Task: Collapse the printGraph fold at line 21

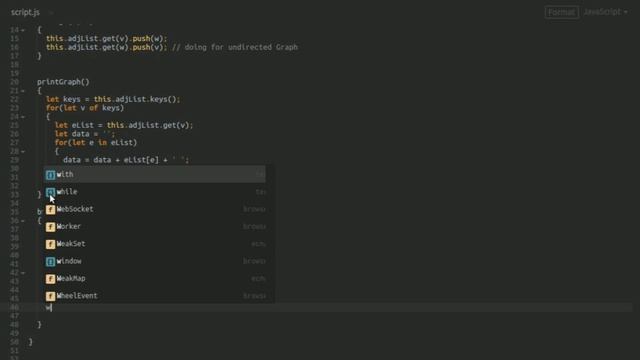Action: [x=23, y=91]
